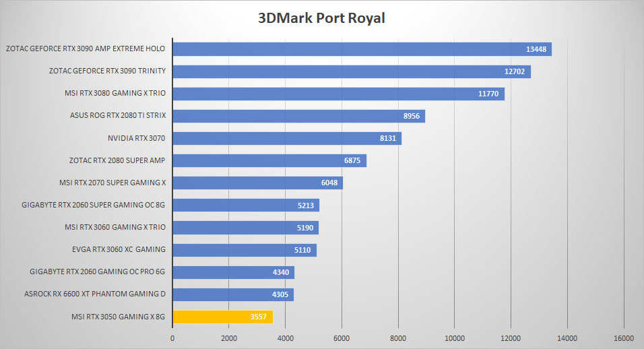Click the EVGA RTX 3060 XC GAMING label
This screenshot has width=644, height=349.
(119, 249)
